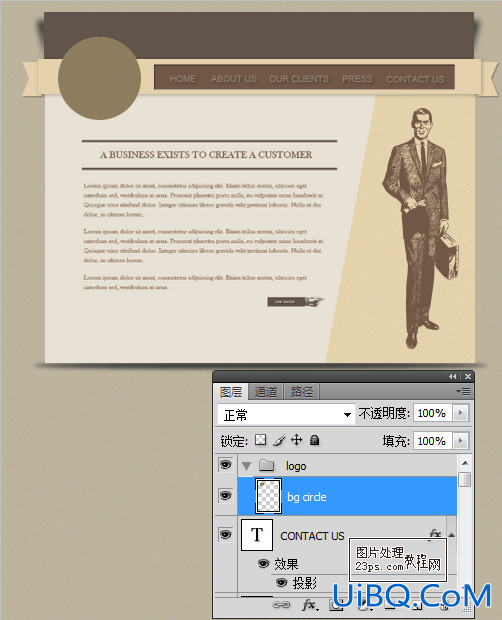Toggle visibility of CONTACT US text layer
Screen dimensions: 502x620
[x=226, y=535]
